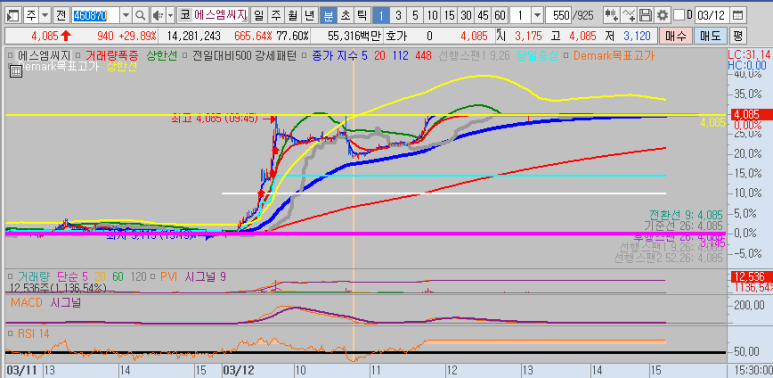Click the candlestick chart type icon

[612, 16]
